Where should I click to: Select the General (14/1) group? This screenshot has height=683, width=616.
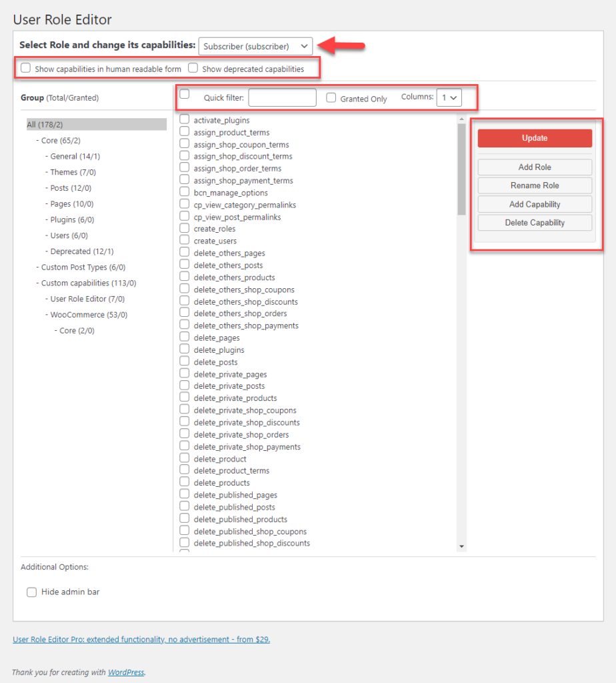75,156
